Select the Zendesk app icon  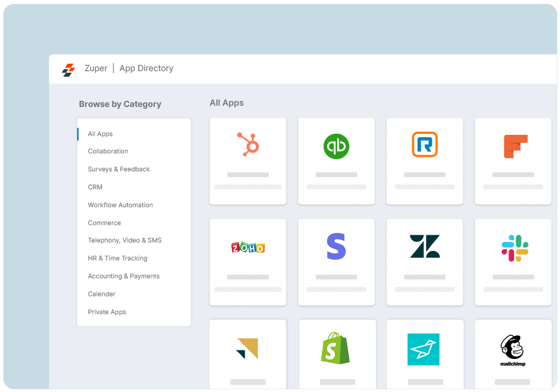[424, 246]
